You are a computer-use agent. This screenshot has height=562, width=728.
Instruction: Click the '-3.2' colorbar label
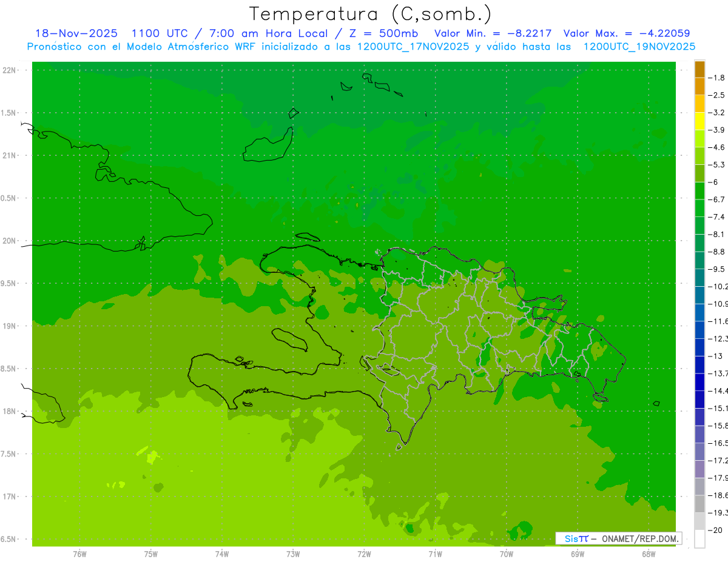click(716, 113)
